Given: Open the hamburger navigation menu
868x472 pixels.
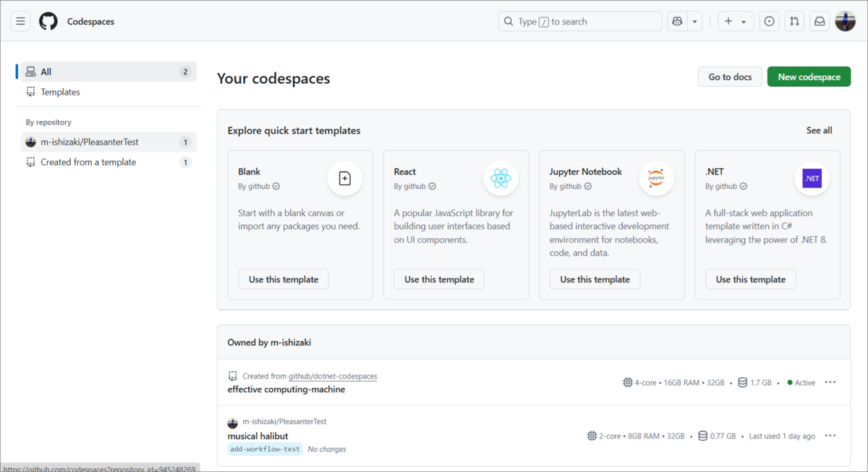Looking at the screenshot, I should point(20,22).
